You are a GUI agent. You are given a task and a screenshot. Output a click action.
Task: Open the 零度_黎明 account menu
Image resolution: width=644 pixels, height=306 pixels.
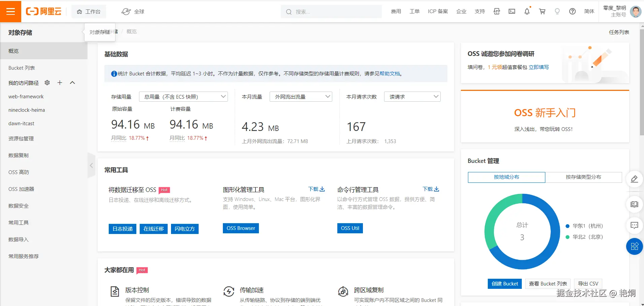615,11
